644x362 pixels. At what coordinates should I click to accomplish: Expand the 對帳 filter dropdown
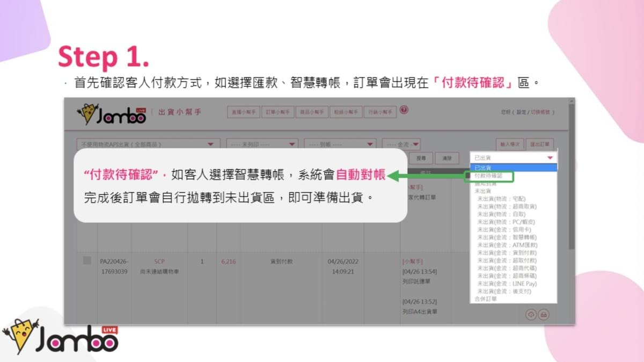(x=340, y=144)
